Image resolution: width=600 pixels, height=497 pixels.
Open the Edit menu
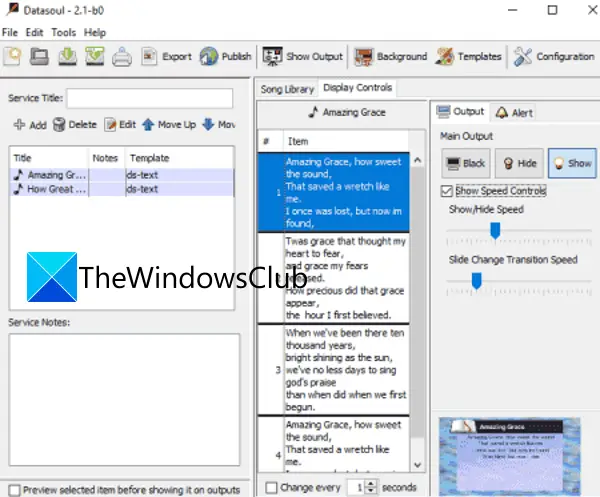pos(34,33)
